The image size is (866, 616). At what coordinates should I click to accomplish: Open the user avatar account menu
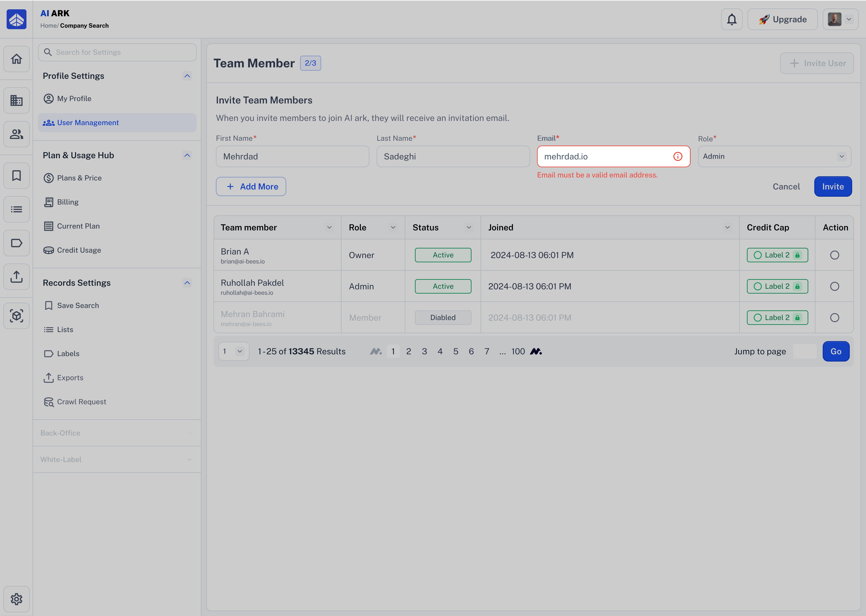(840, 19)
